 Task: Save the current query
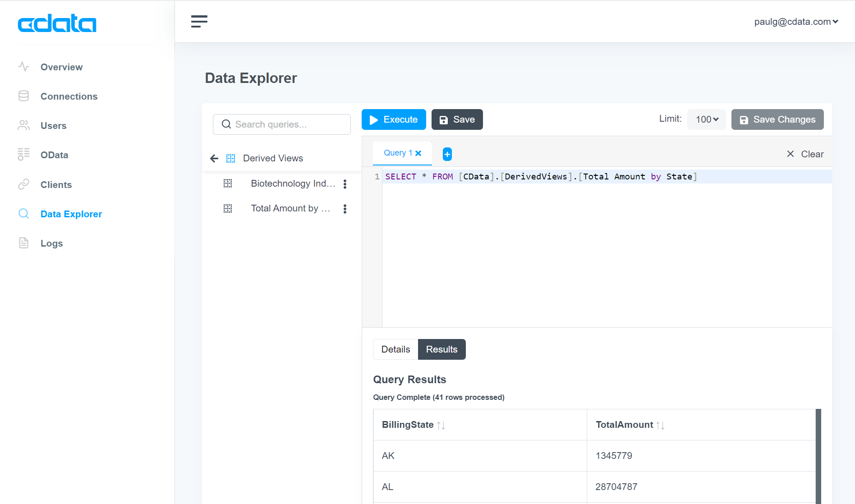pyautogui.click(x=457, y=119)
